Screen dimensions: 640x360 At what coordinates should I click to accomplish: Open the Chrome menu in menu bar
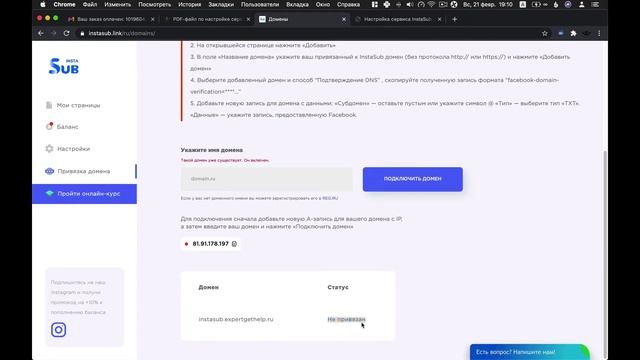64,4
